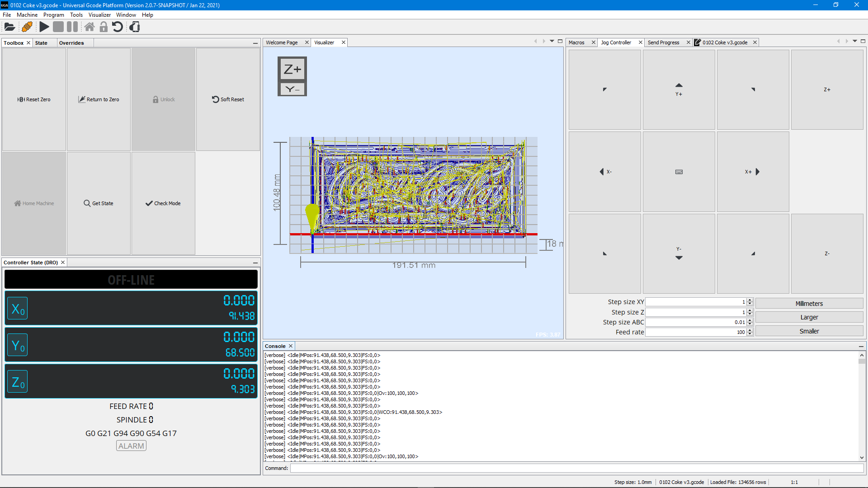Image resolution: width=868 pixels, height=488 pixels.
Task: Click the open file folder icon
Action: click(x=9, y=27)
